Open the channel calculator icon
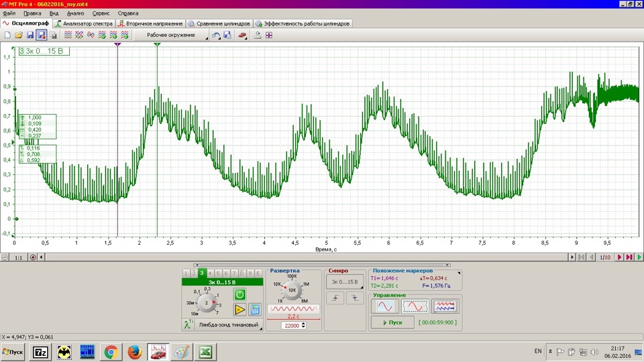 [x=255, y=310]
